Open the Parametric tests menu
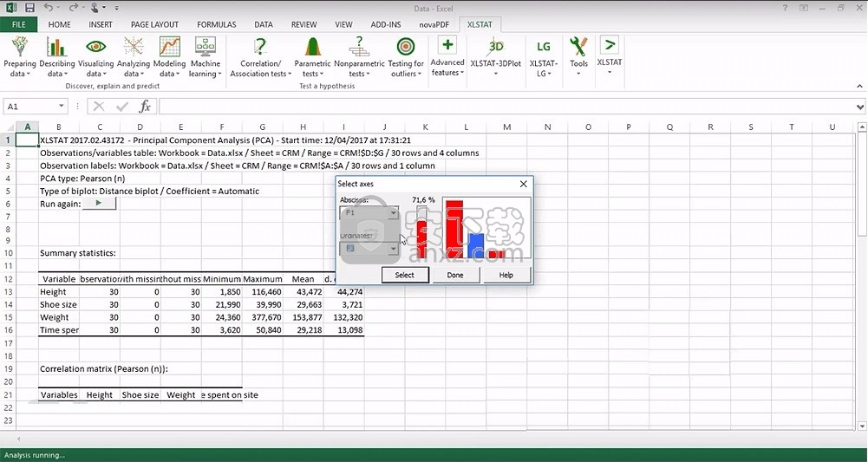The width and height of the screenshot is (868, 462). tap(312, 57)
